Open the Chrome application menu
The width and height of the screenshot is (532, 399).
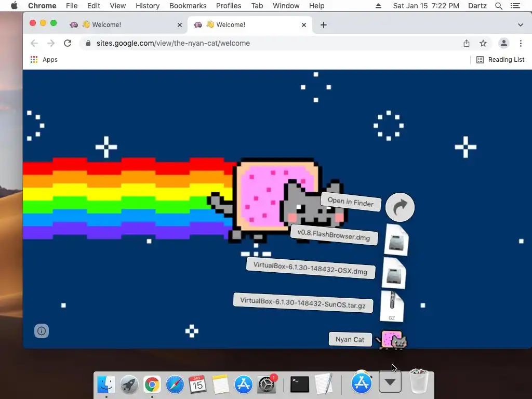(42, 6)
